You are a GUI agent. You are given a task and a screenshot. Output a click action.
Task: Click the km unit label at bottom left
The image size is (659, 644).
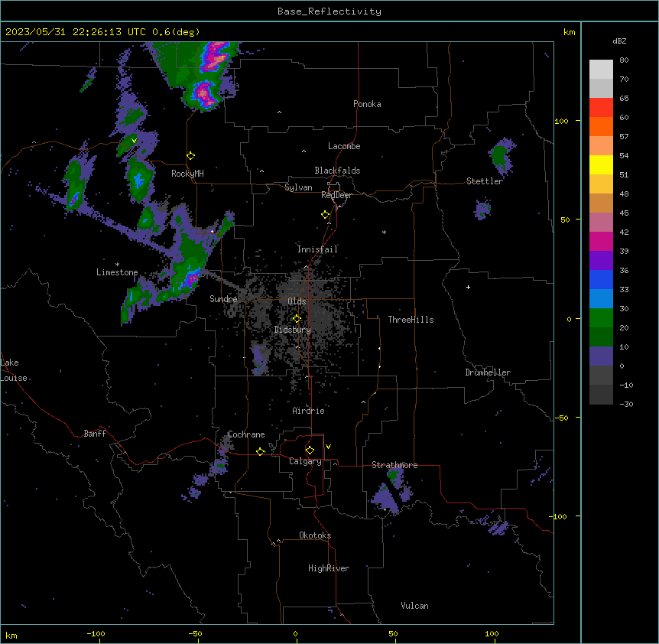pyautogui.click(x=11, y=635)
